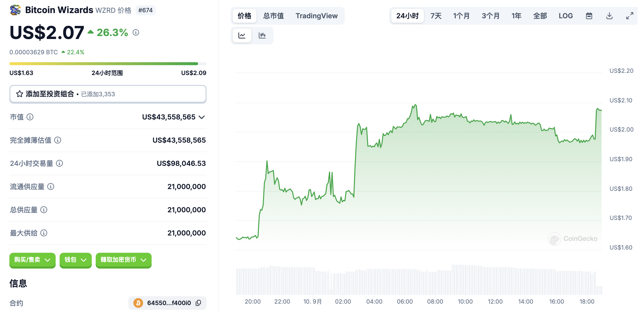Switch to the candlestick chart icon
644x312 pixels.
coord(262,35)
